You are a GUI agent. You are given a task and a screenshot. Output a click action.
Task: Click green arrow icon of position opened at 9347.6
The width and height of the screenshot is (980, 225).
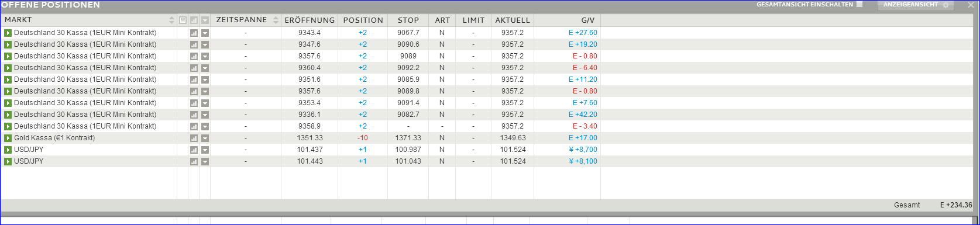(x=8, y=44)
